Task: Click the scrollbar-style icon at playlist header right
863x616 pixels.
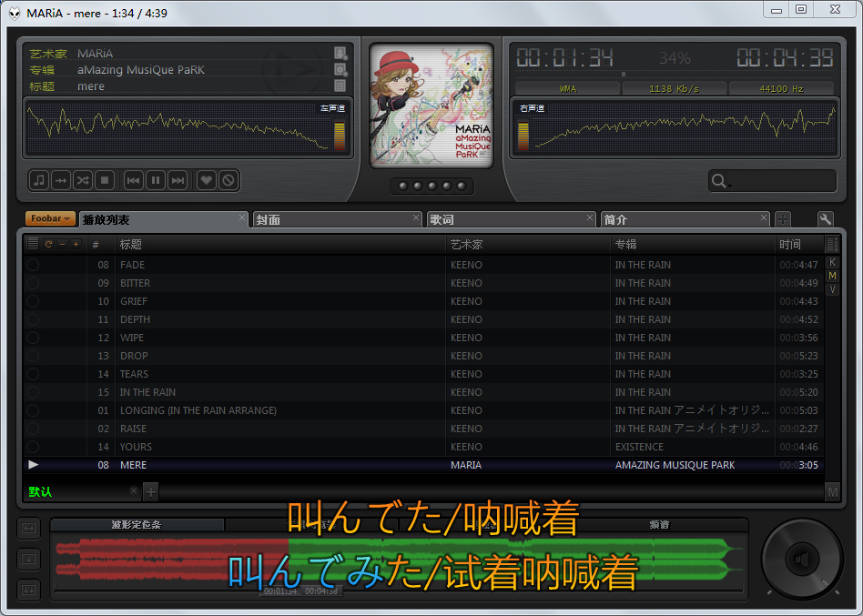Action: click(x=832, y=244)
